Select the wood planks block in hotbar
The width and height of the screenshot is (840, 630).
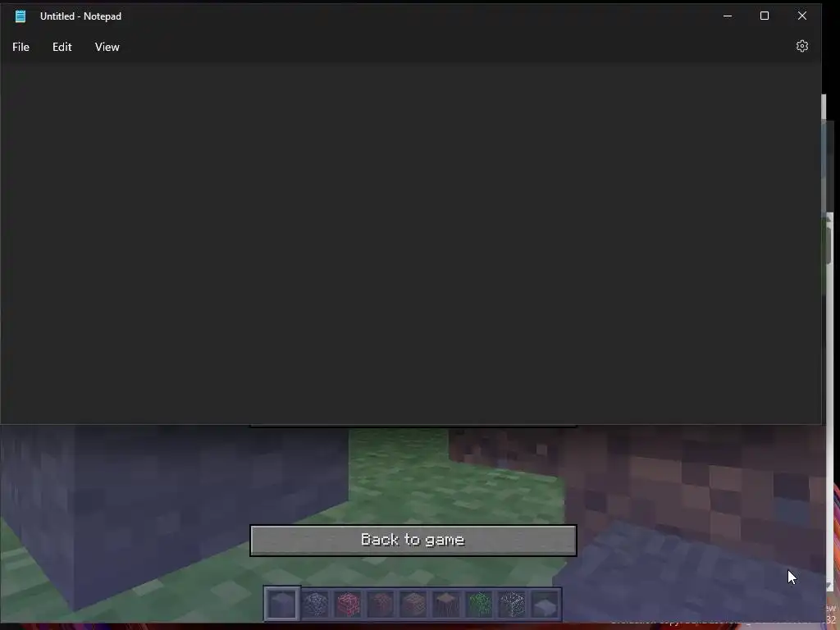[x=446, y=604]
